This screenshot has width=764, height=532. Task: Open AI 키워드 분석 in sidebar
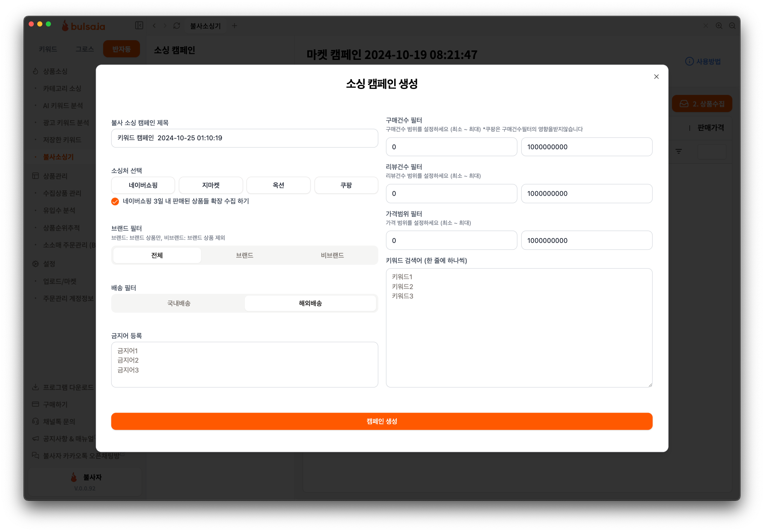(63, 106)
